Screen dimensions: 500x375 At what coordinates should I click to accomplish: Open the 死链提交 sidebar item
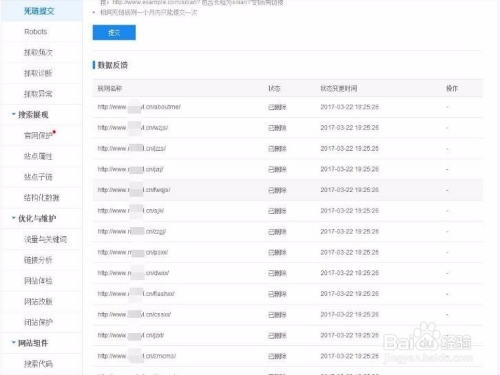coord(39,11)
